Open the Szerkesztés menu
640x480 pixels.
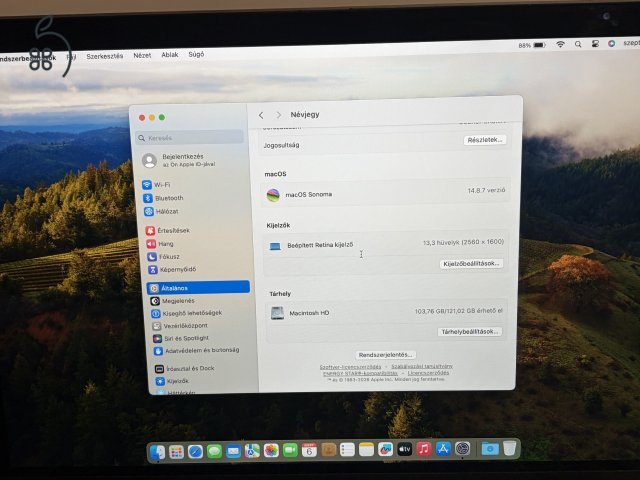104,56
